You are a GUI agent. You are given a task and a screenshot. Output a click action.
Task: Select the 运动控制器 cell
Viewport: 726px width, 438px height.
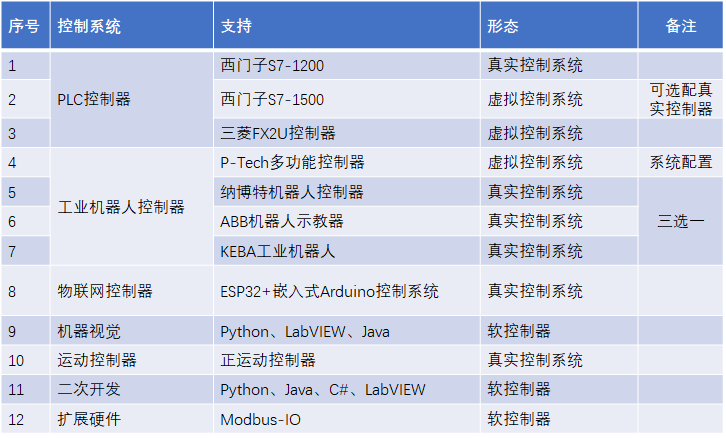point(132,360)
